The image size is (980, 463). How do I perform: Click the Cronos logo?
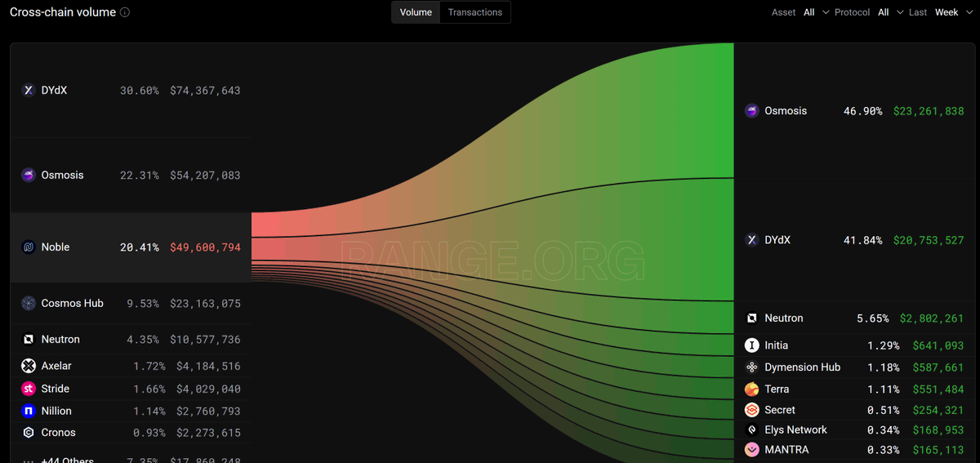coord(29,433)
